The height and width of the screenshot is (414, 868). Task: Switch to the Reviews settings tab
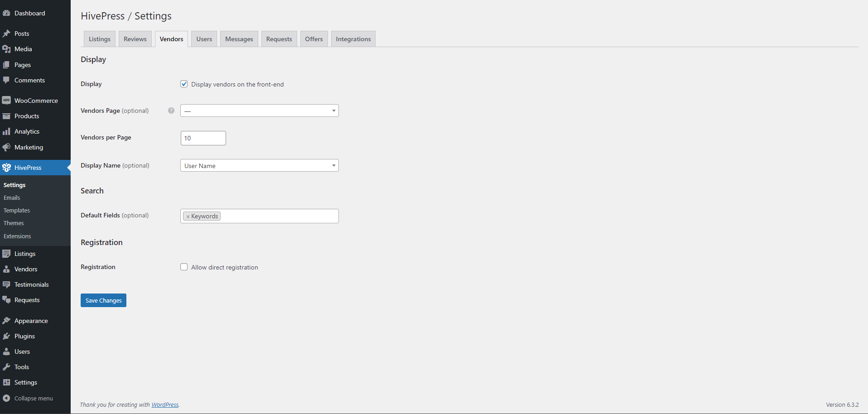click(x=135, y=39)
